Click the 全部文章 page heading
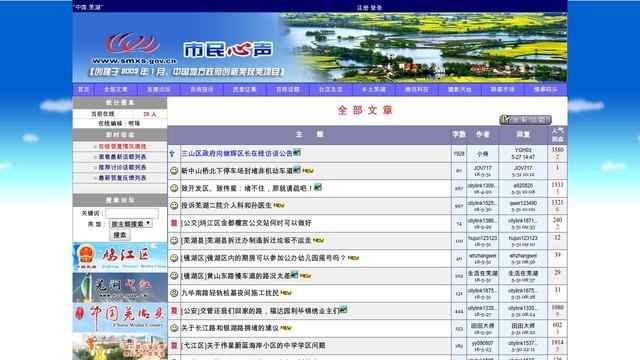The image size is (640, 360). (365, 110)
